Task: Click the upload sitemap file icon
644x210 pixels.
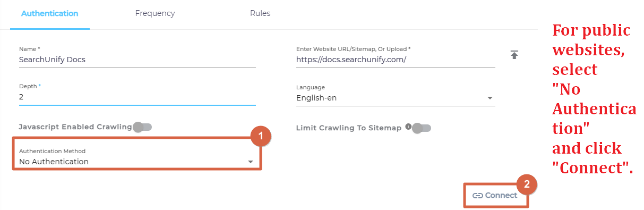Action: [x=514, y=55]
